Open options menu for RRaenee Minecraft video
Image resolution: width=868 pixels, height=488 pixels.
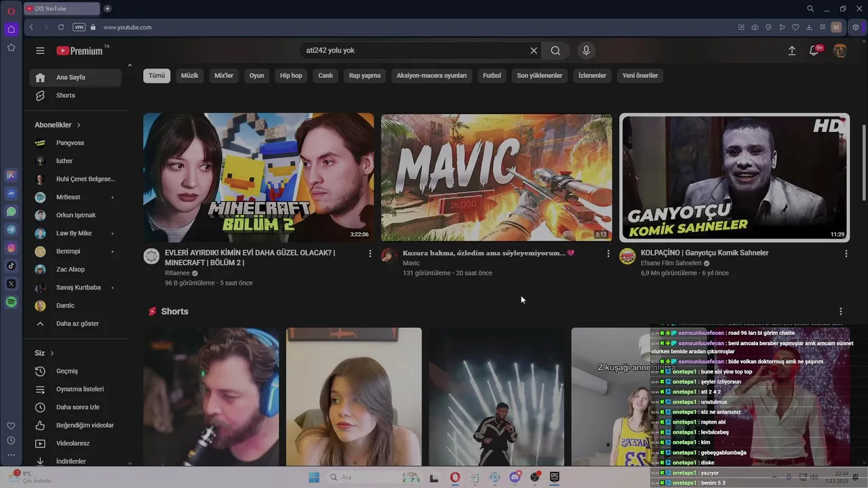[x=370, y=253]
